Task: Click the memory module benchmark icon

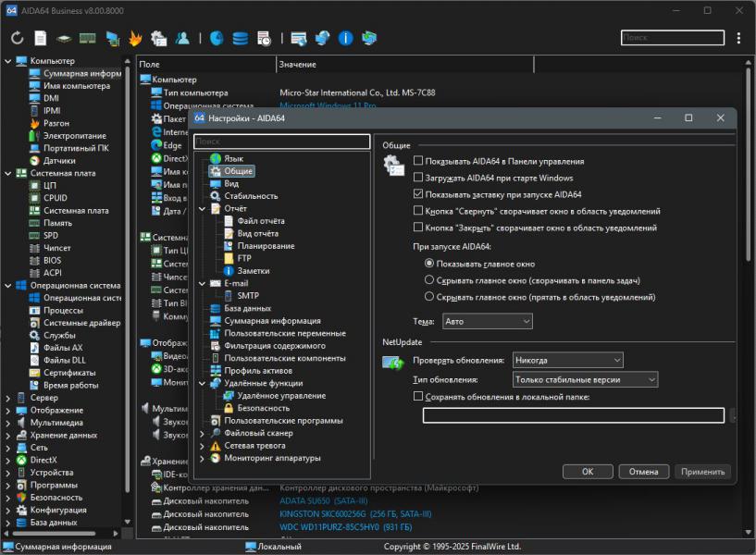Action: point(88,38)
